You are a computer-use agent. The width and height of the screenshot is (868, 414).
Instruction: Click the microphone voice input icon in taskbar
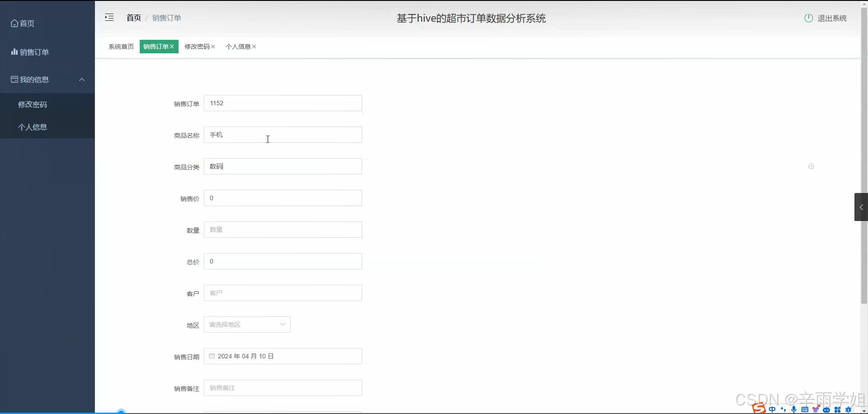click(x=794, y=409)
